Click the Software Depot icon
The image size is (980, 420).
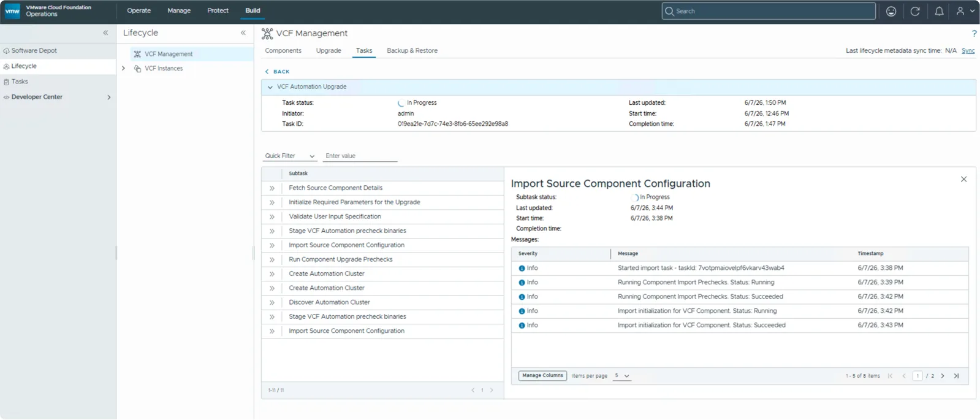coord(6,51)
